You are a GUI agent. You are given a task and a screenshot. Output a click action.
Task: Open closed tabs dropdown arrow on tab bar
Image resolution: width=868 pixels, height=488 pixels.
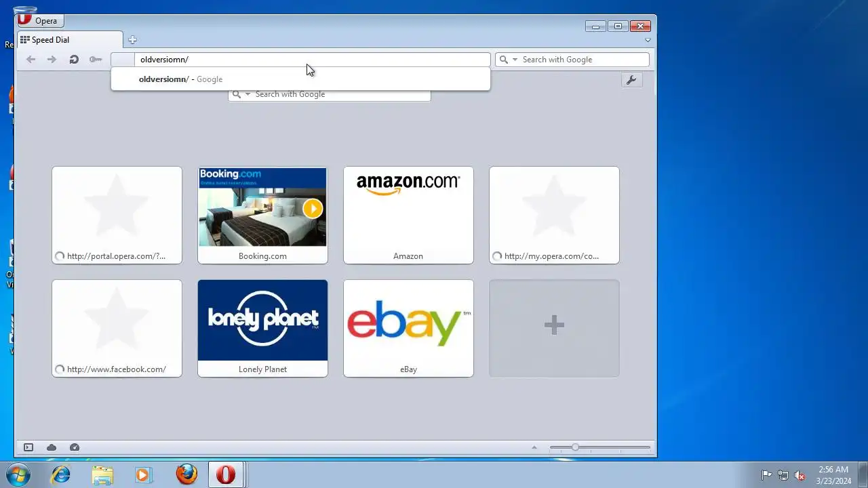648,40
